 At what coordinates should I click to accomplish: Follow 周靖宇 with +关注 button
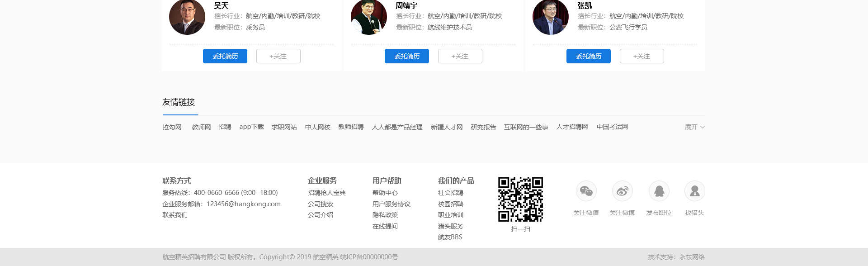click(460, 56)
